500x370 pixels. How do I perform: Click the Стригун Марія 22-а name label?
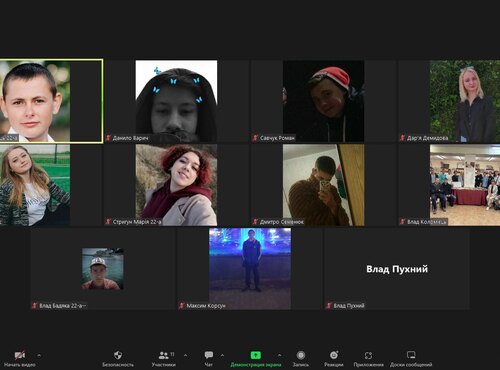(137, 221)
